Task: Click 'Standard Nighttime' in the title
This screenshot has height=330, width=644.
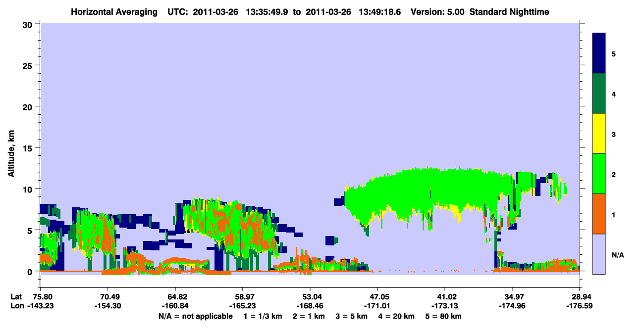Action: coord(509,11)
